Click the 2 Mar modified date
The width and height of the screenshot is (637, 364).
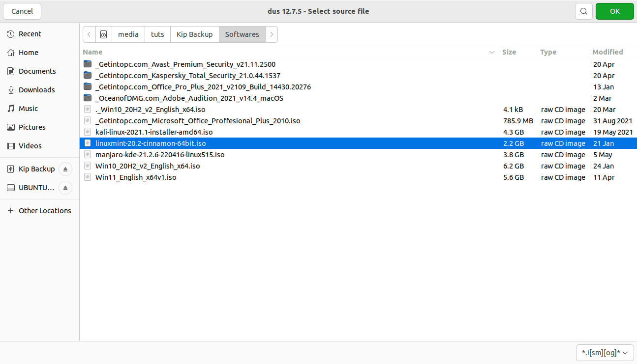point(602,98)
